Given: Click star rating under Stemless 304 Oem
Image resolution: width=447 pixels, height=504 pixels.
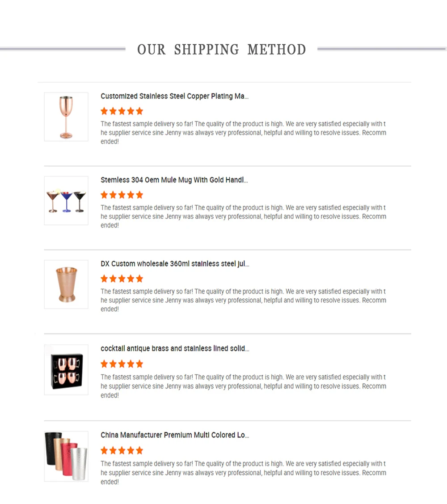Looking at the screenshot, I should (122, 195).
